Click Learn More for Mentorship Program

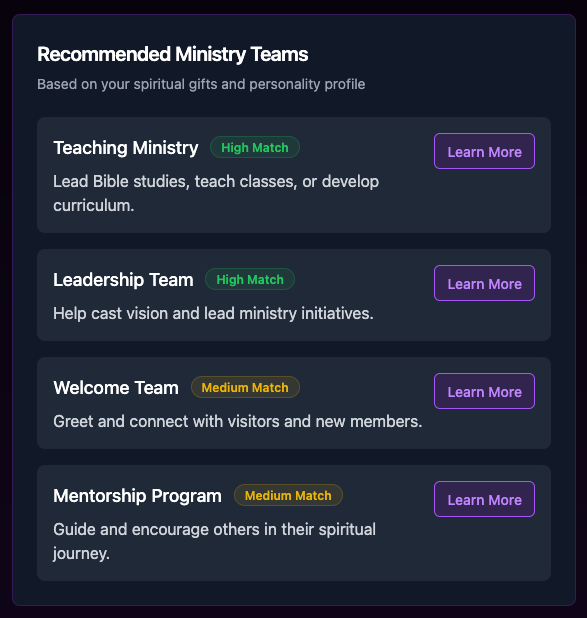tap(484, 499)
